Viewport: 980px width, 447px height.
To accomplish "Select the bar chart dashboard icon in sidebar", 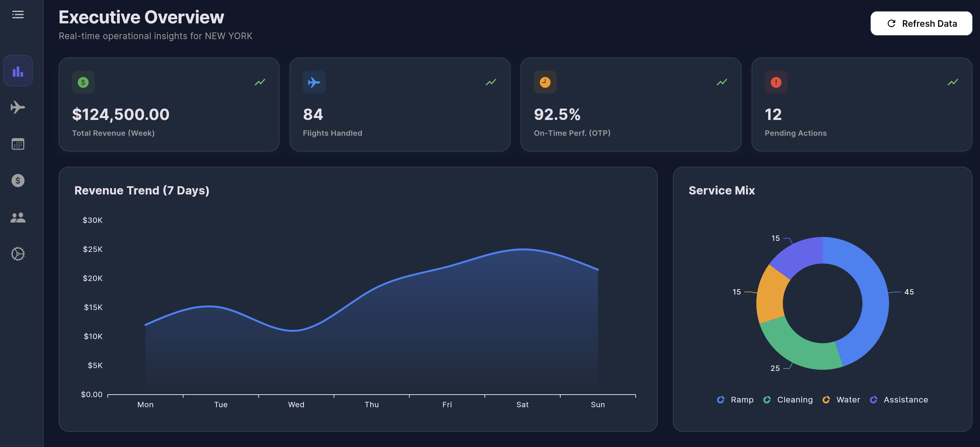I will click(18, 70).
